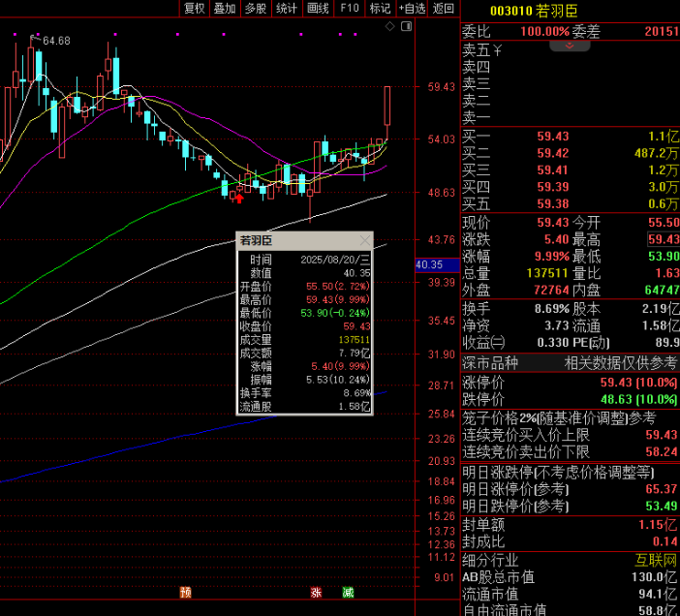The image size is (680, 616).
Task: Expand the order book chevron
Action: tap(570, 46)
